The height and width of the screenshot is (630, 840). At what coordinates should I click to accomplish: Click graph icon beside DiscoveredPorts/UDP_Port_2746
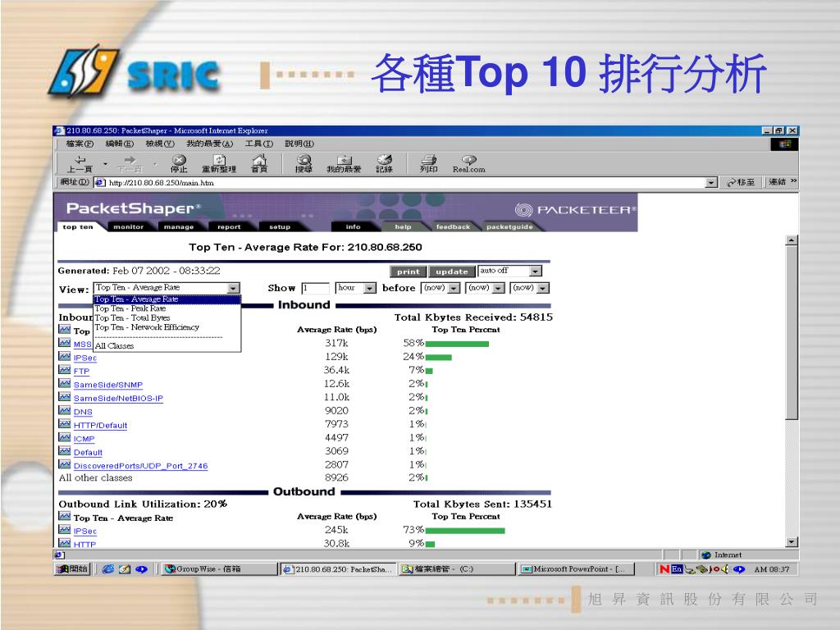pyautogui.click(x=65, y=464)
